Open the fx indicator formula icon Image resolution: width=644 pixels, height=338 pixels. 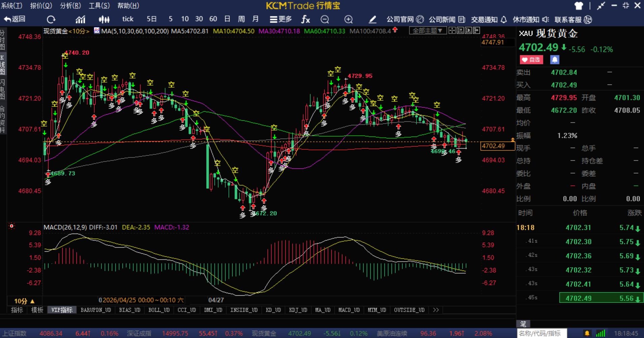(305, 19)
